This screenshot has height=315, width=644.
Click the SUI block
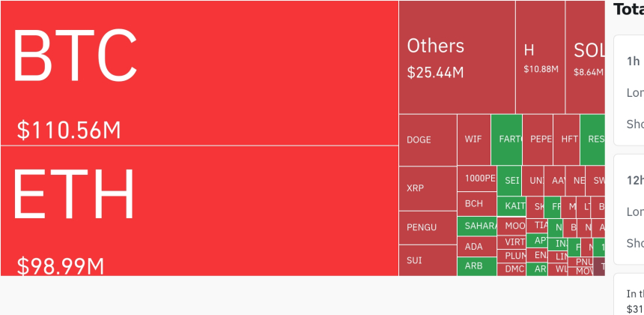click(x=428, y=260)
